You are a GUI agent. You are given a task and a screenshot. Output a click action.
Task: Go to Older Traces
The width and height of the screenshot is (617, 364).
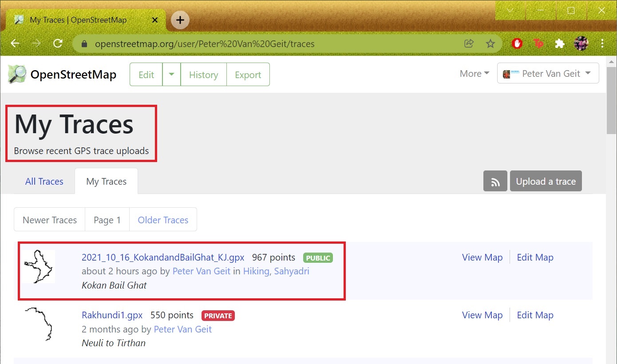163,220
